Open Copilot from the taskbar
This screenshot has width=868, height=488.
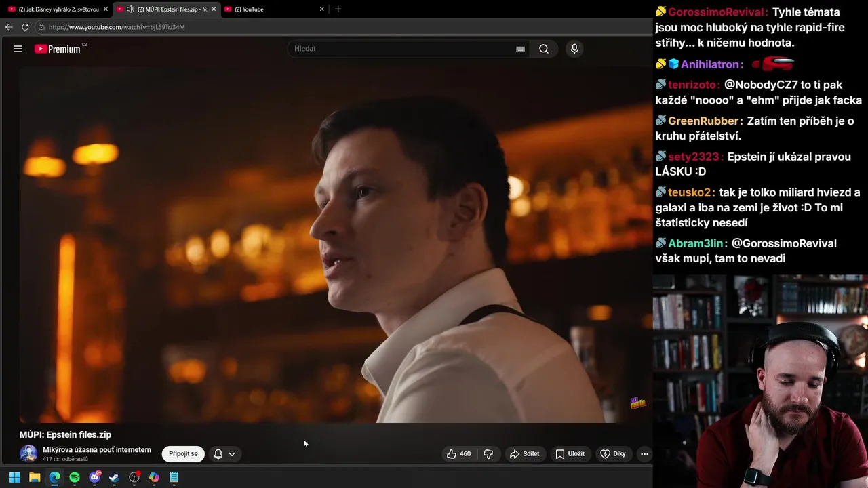(x=154, y=477)
